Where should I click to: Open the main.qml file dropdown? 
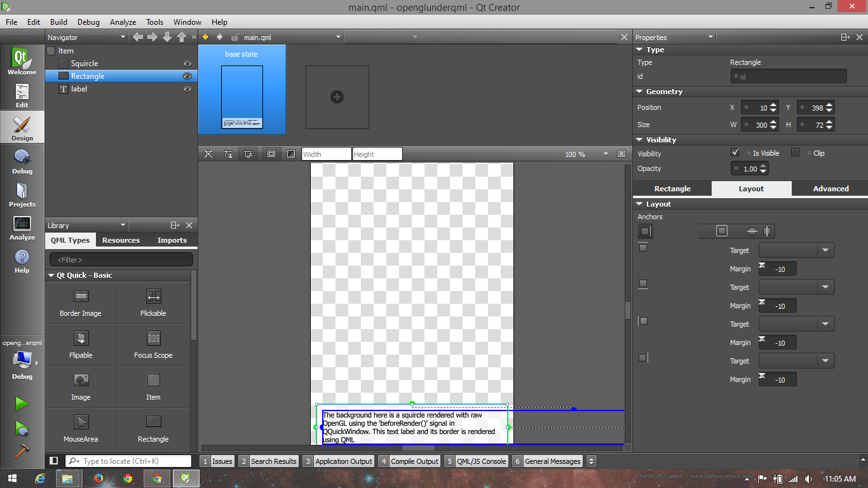[x=338, y=37]
